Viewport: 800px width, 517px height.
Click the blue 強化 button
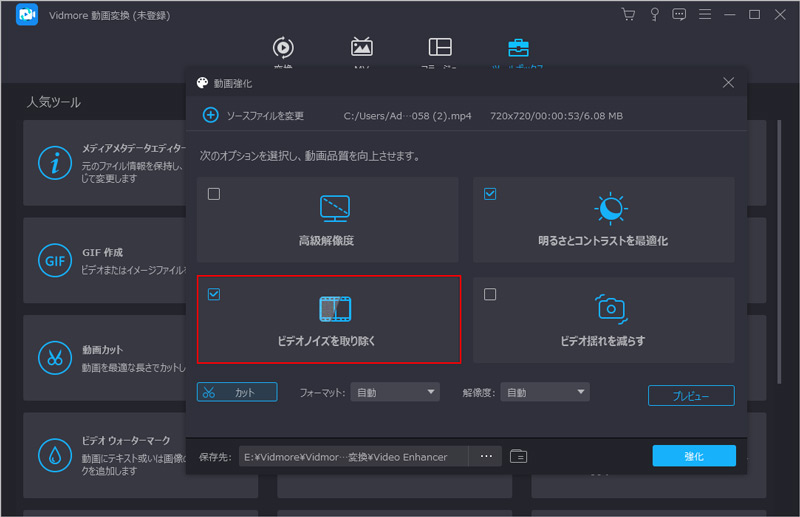click(x=694, y=456)
